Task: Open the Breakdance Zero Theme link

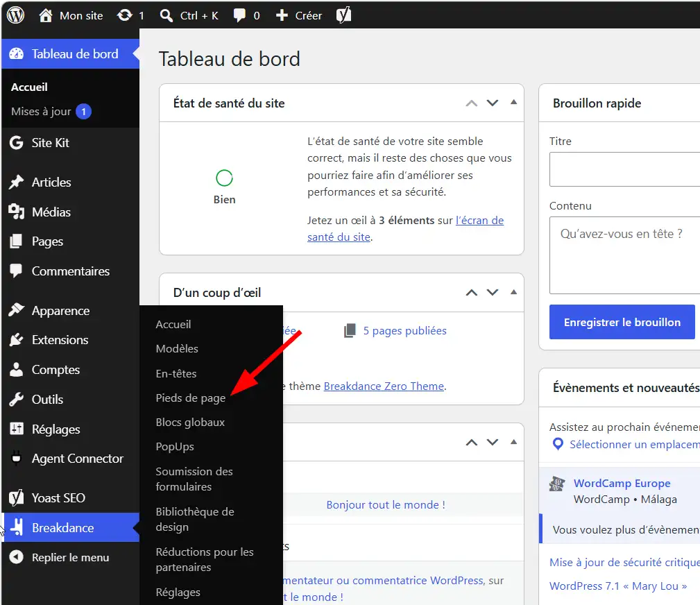Action: [384, 386]
